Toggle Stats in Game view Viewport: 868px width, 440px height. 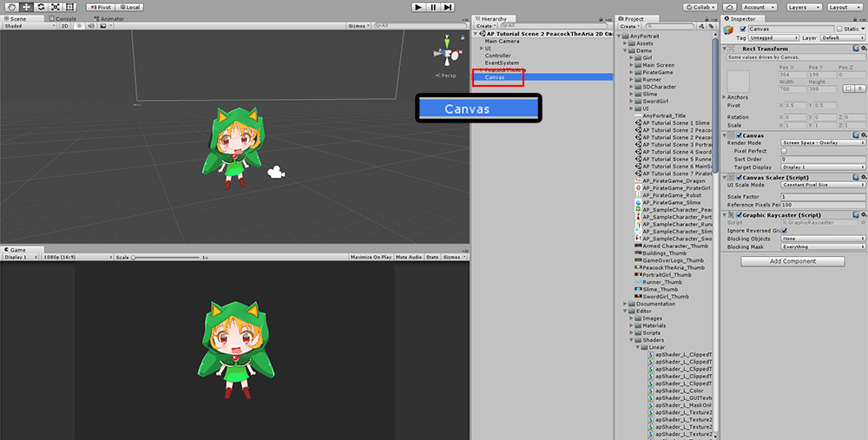[x=432, y=257]
